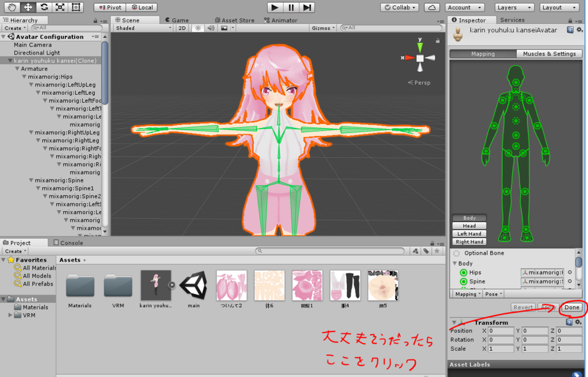Viewport: 588px width, 377px height.
Task: Click the red X axis gizmo cone
Action: tap(409, 58)
